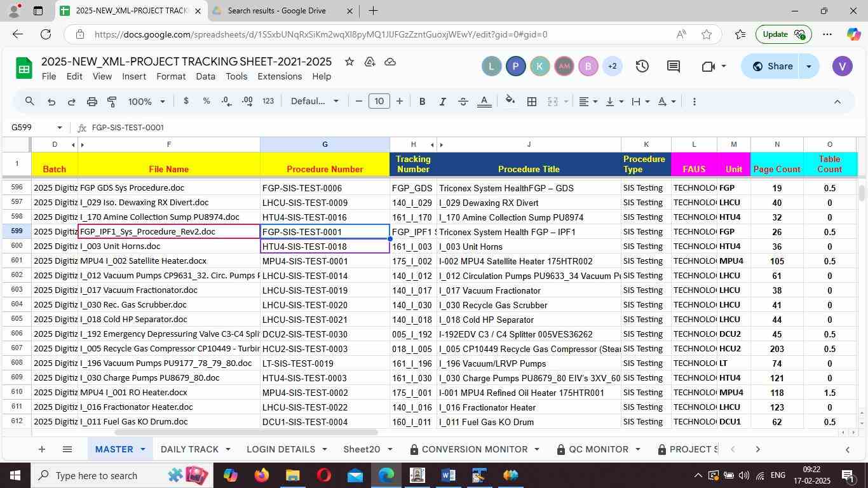Open the font family dropdown
Screen dimensions: 868x488
(315, 101)
